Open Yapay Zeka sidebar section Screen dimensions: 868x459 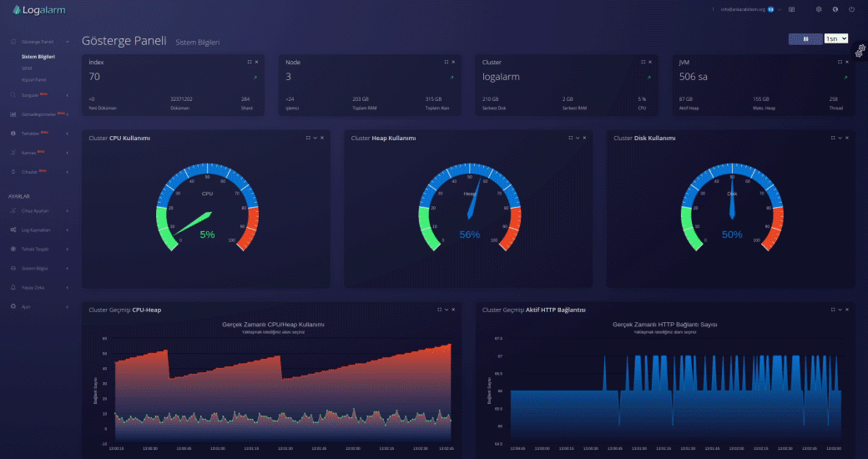32,287
